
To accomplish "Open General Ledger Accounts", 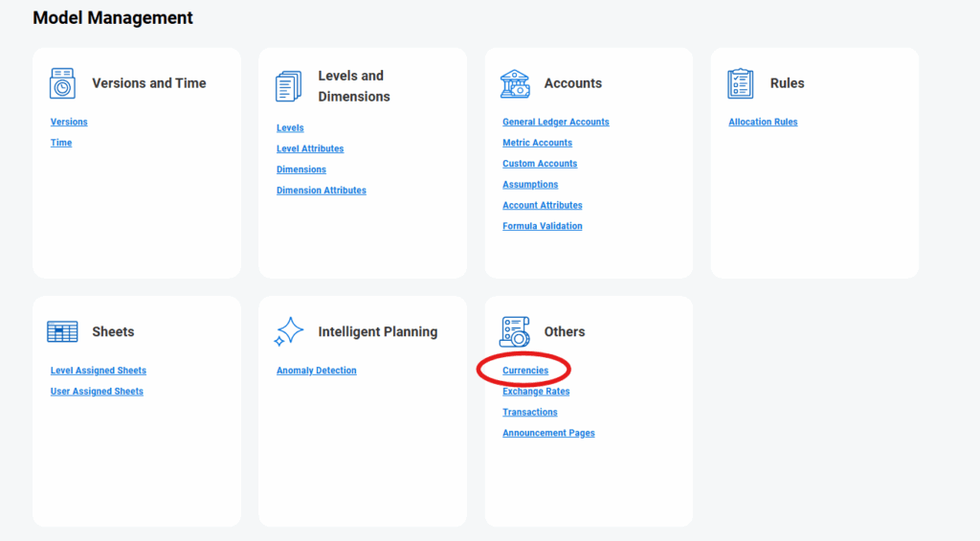I will click(x=556, y=123).
